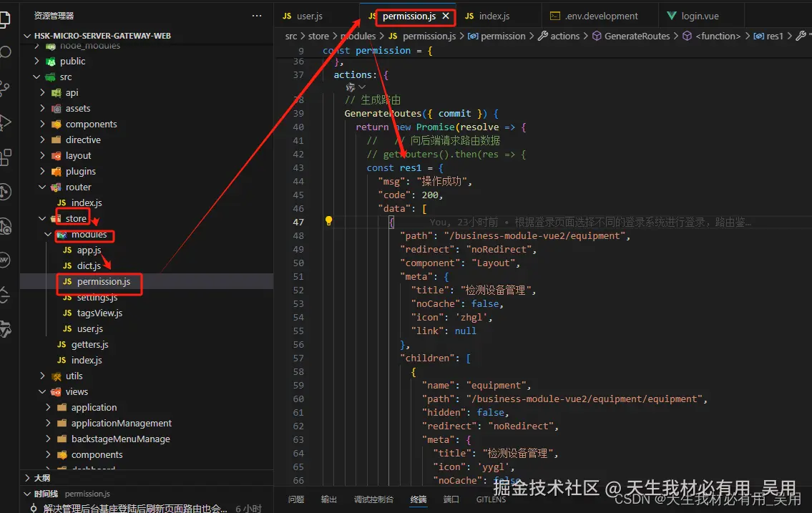812x513 pixels.
Task: Open the Run and Debug view in the activity bar
Action: pyautogui.click(x=5, y=122)
